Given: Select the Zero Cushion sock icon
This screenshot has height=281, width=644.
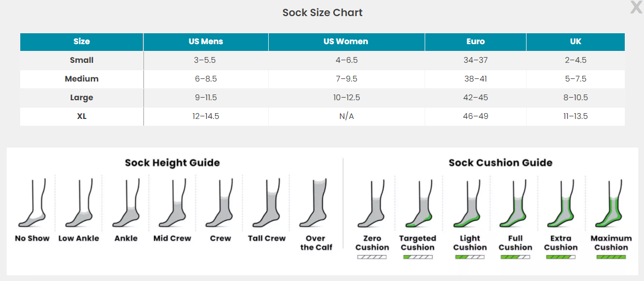Looking at the screenshot, I should pos(372,205).
